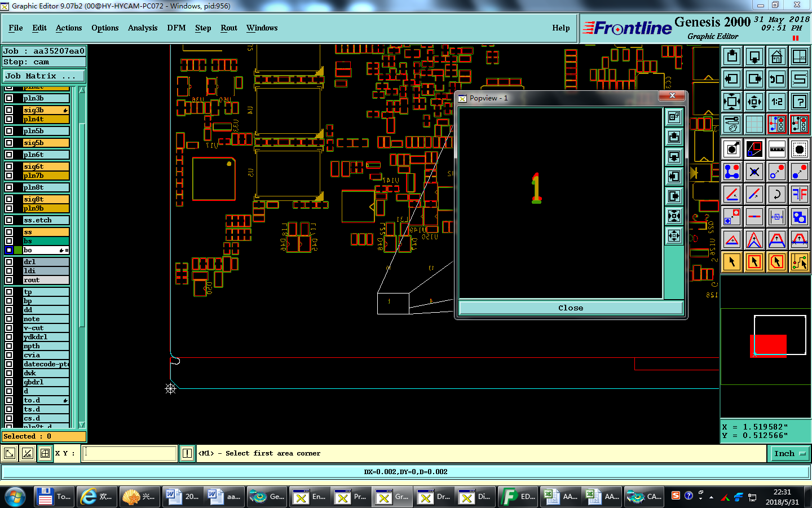Open the Help menu
812x508 pixels.
[561, 28]
